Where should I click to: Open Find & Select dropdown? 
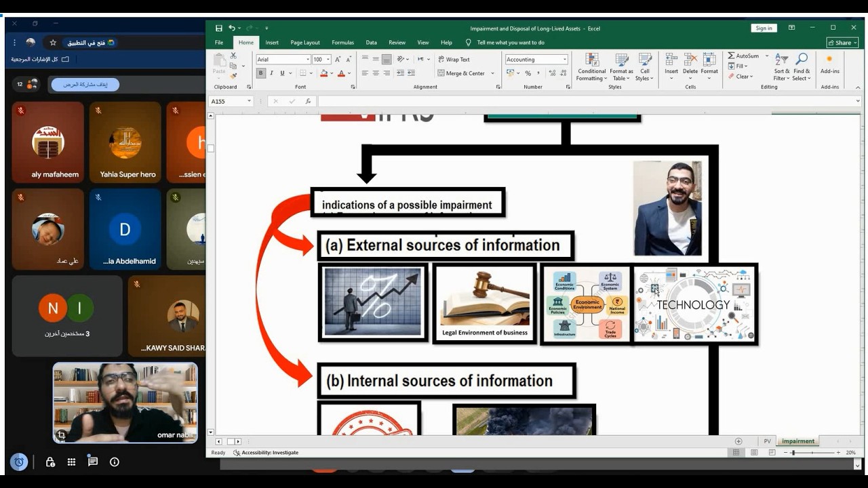pos(802,67)
